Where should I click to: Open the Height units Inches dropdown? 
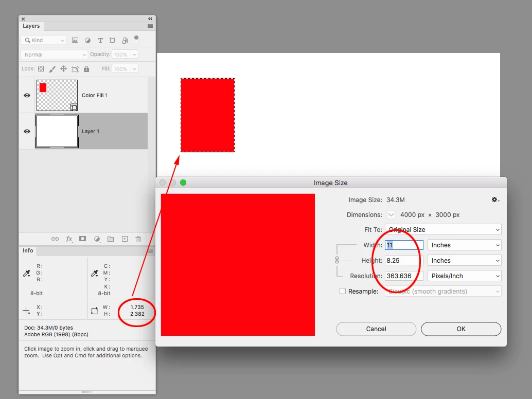[465, 260]
